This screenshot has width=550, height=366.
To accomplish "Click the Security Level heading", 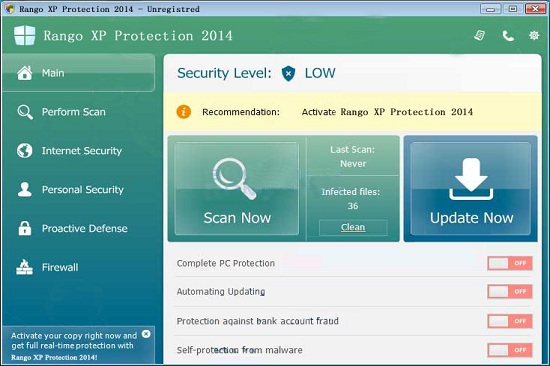I will 224,73.
